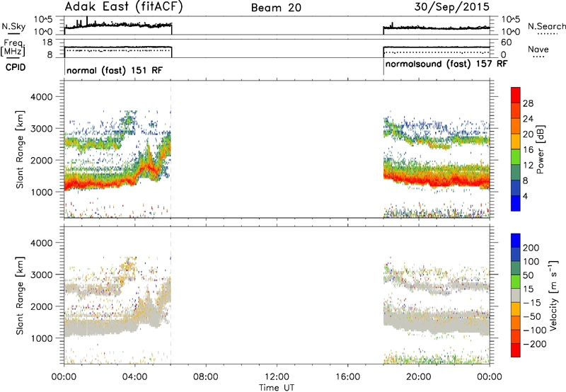
Task: Click the sky noise trace spike near 01:00
Action: pyautogui.click(x=87, y=21)
